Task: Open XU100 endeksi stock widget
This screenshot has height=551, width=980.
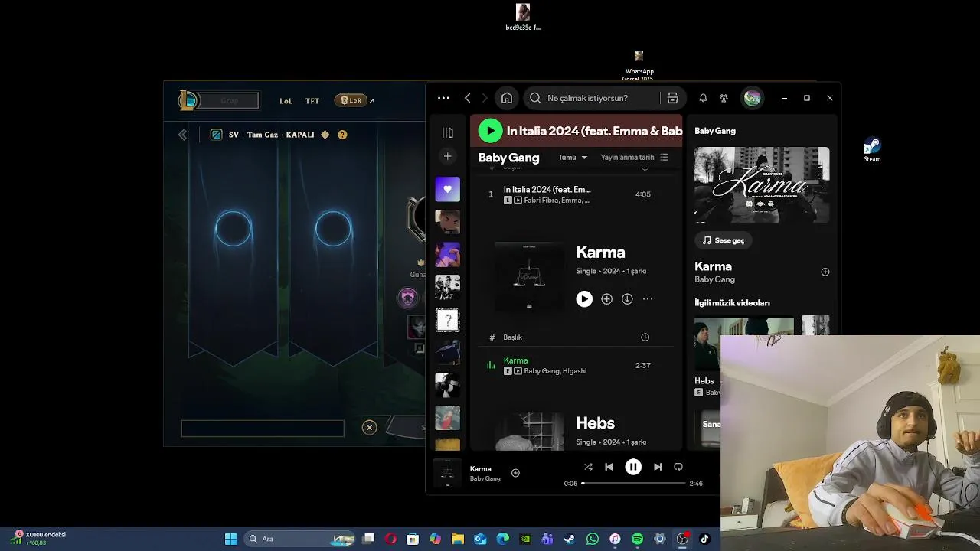Action: click(x=38, y=538)
